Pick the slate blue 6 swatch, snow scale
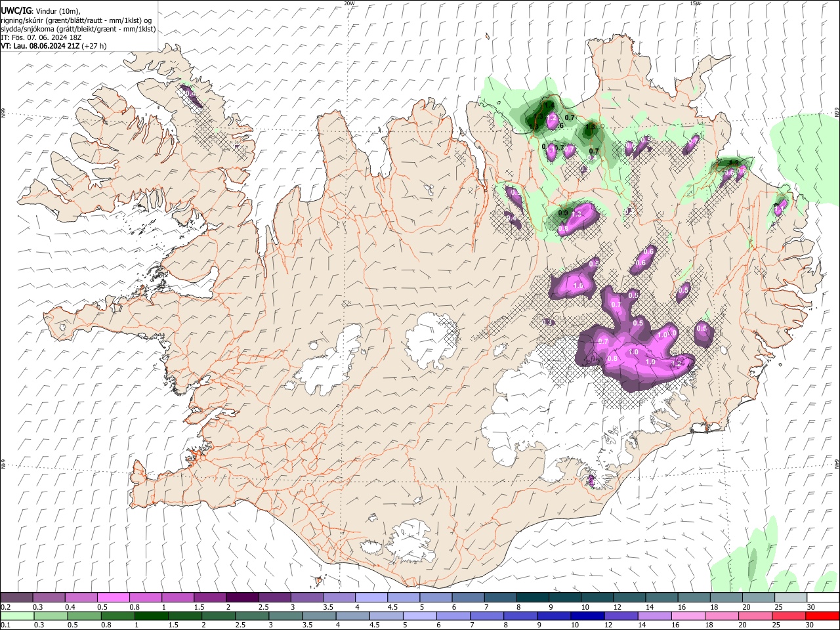This screenshot has height=630, width=840. 469,598
